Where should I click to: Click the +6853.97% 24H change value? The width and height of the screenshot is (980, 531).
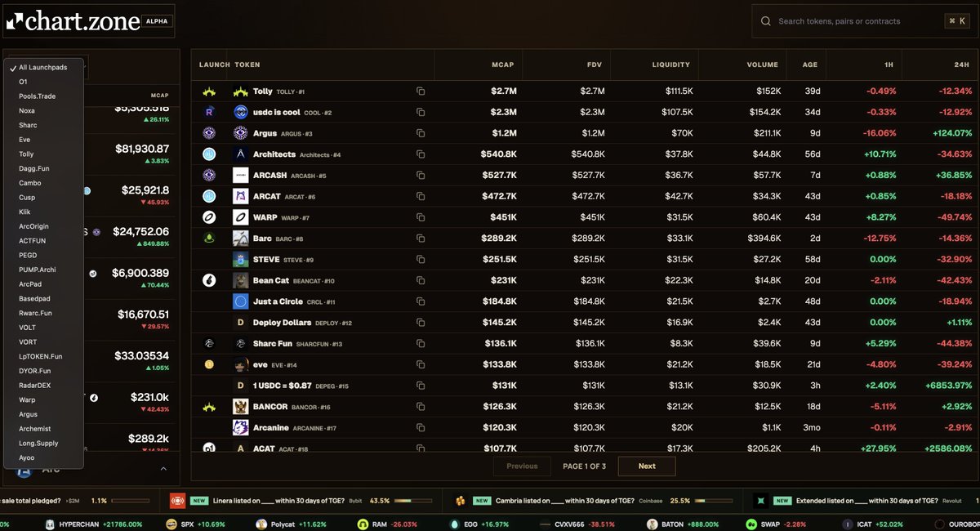(x=947, y=386)
